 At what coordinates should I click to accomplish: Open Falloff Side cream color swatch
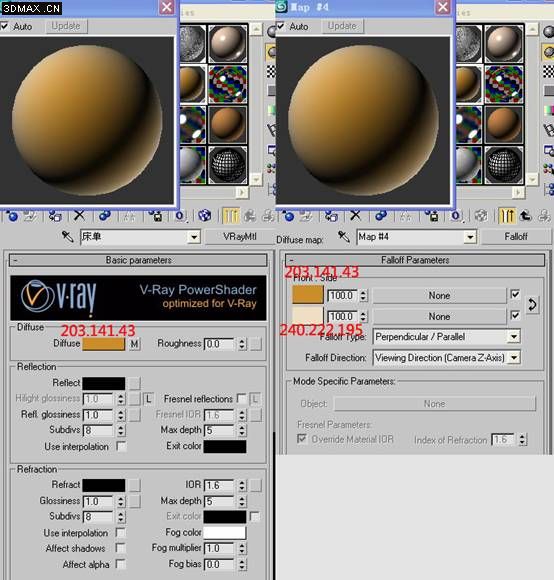pos(308,316)
